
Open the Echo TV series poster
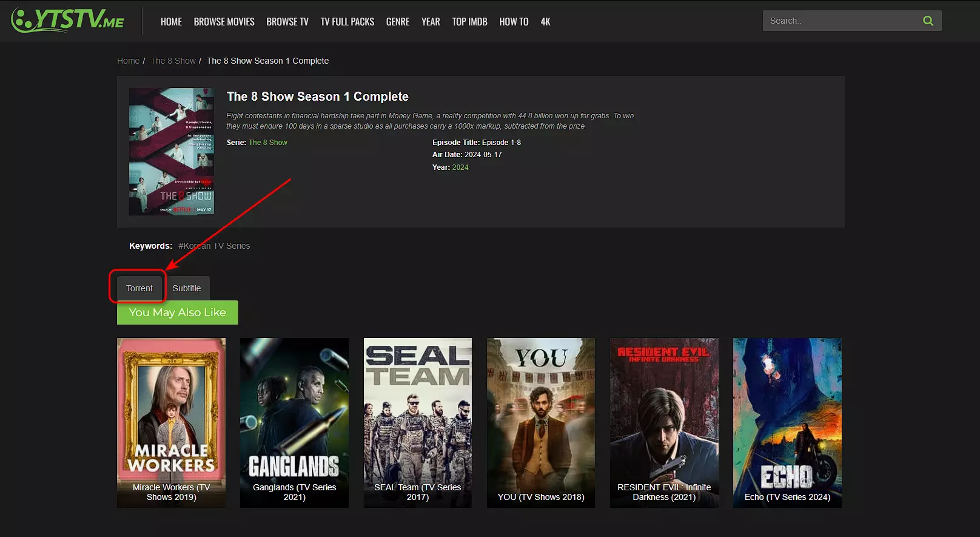tap(787, 422)
